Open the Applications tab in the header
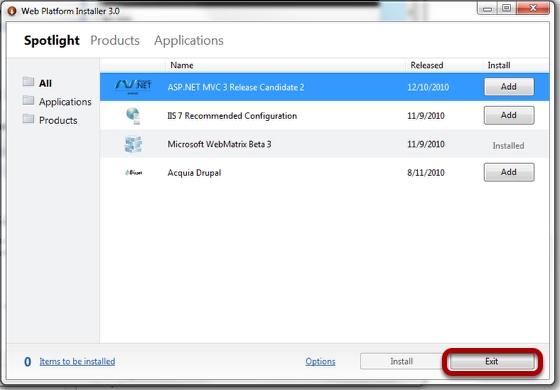Image resolution: width=560 pixels, height=390 pixels. (189, 41)
